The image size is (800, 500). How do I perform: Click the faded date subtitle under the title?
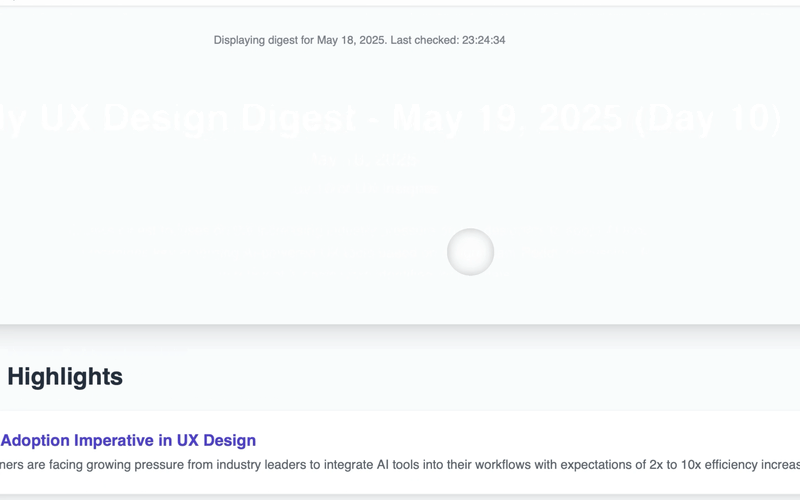(x=364, y=159)
